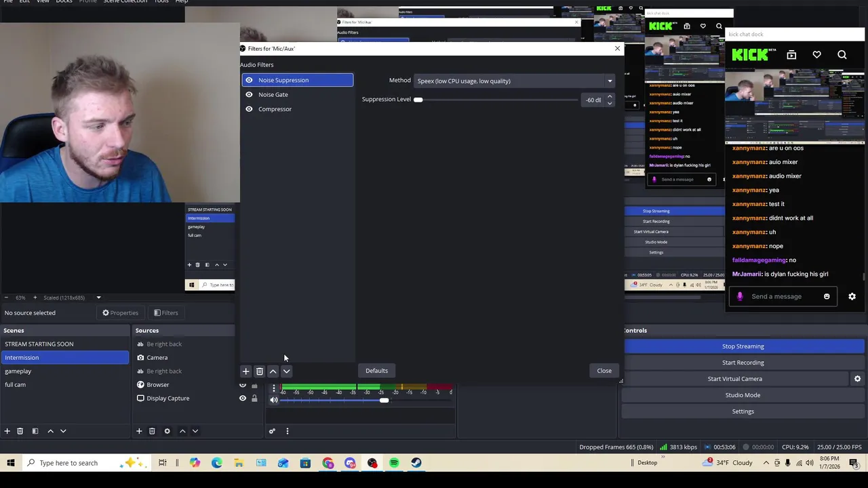Open source properties gear in Sources toolbar
The height and width of the screenshot is (488, 868).
coord(167,431)
